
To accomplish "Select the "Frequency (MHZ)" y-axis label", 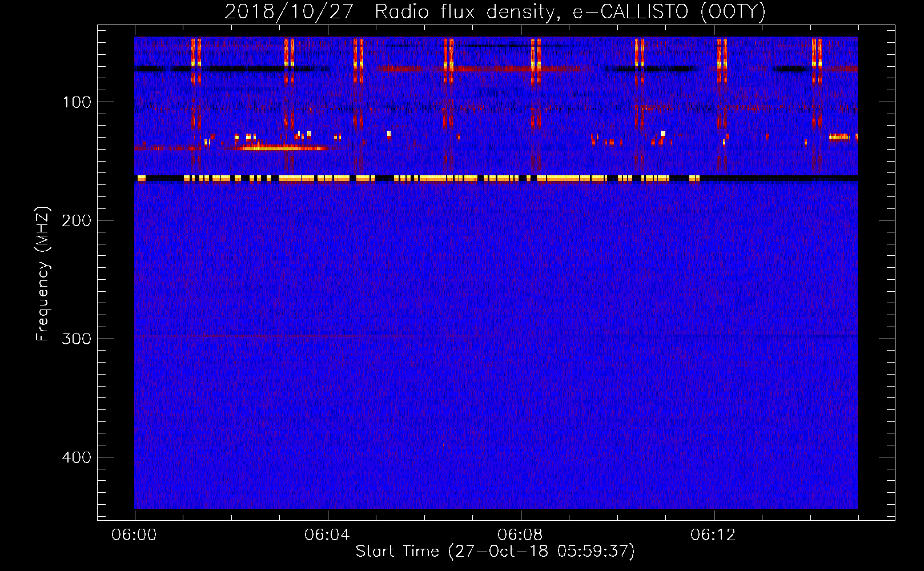I will click(43, 274).
